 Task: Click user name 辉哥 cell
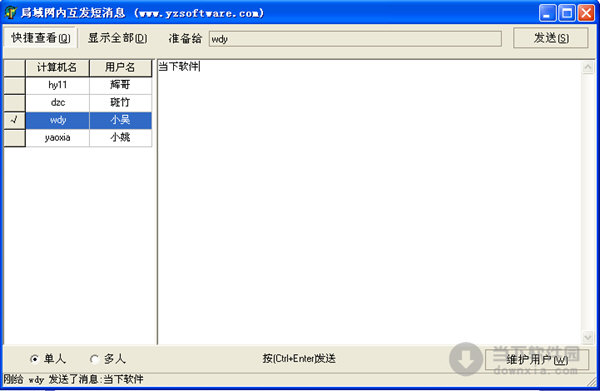121,85
